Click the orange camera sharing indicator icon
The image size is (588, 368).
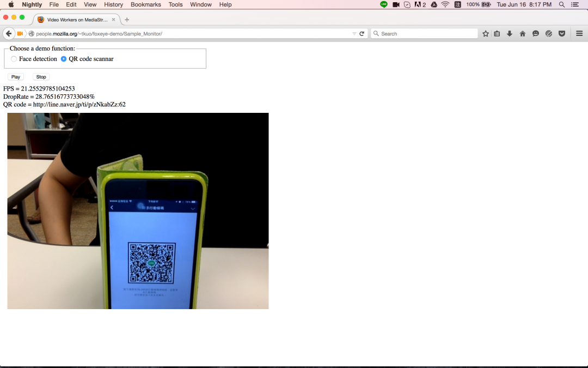[20, 34]
